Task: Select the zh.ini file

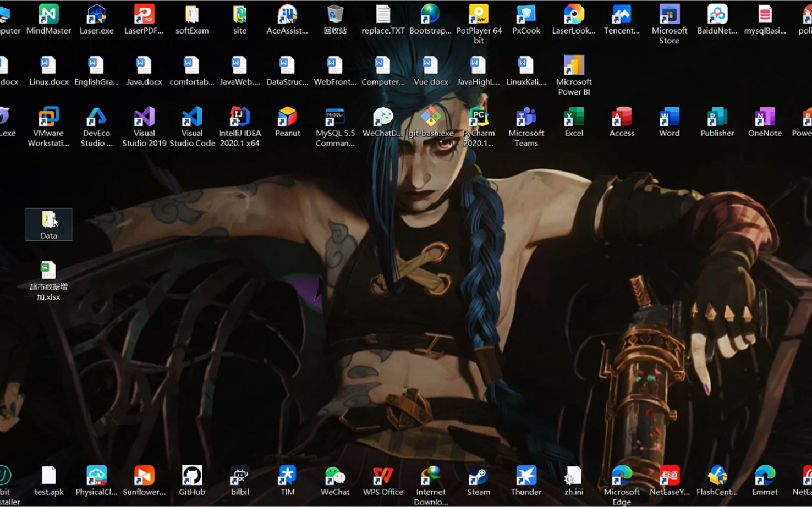Action: (x=574, y=481)
